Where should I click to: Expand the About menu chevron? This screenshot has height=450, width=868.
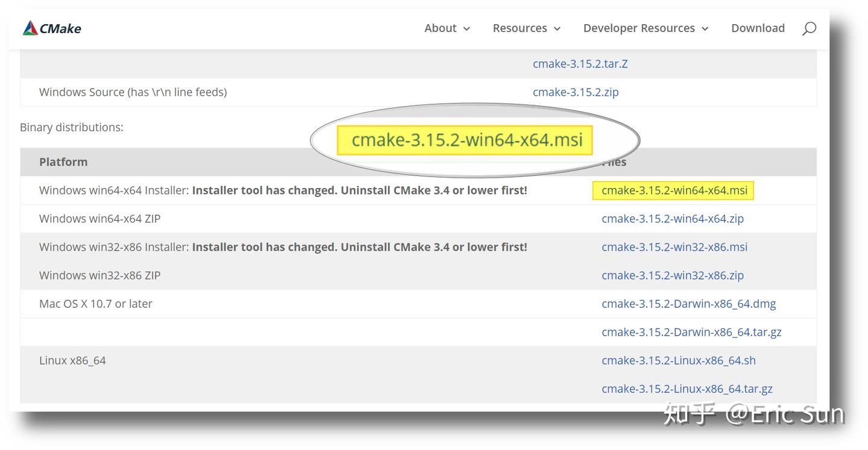point(467,29)
